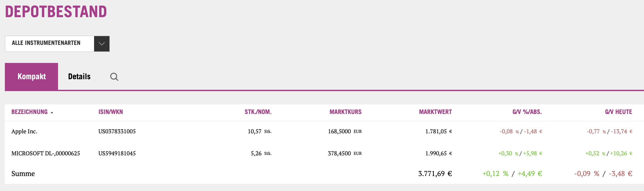Image resolution: width=644 pixels, height=191 pixels.
Task: Click Apple market value 1.781,05 €
Action: (438, 131)
